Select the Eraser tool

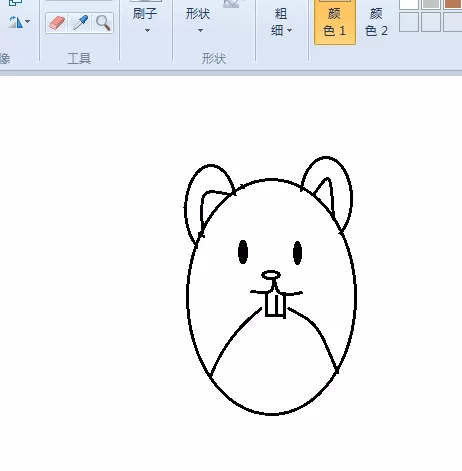click(57, 23)
